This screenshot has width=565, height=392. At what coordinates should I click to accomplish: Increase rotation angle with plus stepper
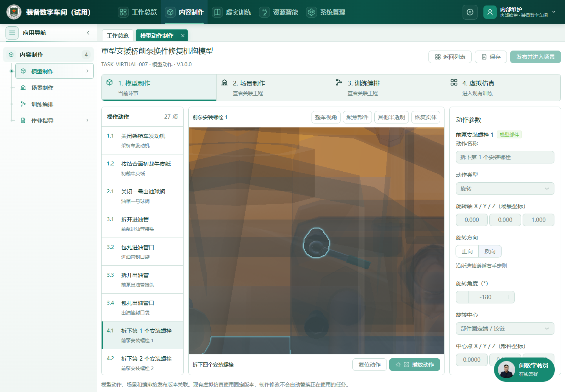508,297
